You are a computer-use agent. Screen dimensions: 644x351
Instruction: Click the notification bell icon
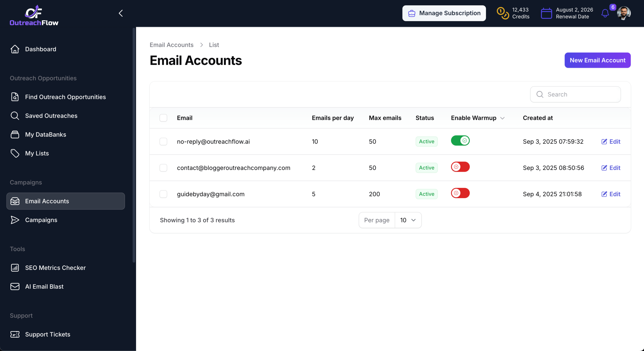pyautogui.click(x=605, y=13)
